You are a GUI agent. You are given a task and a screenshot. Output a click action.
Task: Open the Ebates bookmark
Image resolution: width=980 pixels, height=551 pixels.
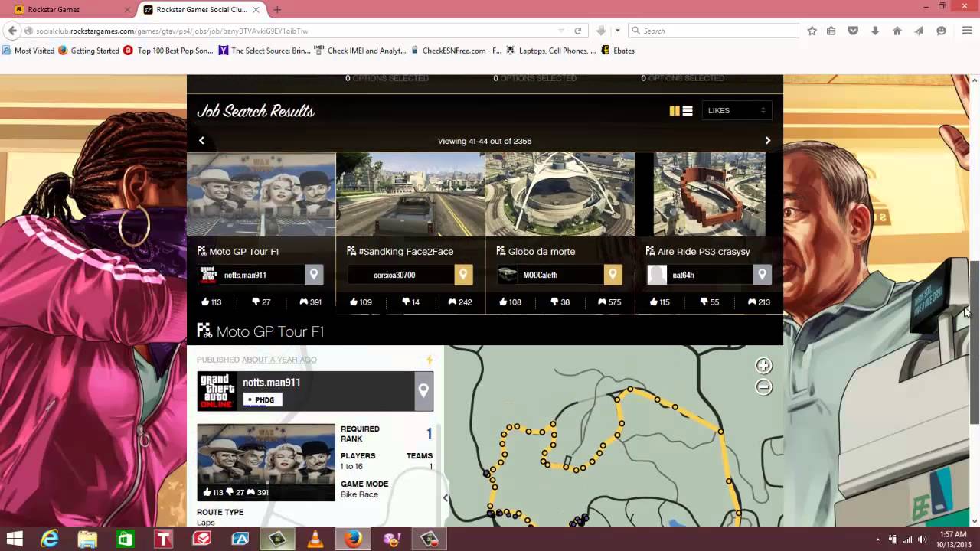point(617,51)
